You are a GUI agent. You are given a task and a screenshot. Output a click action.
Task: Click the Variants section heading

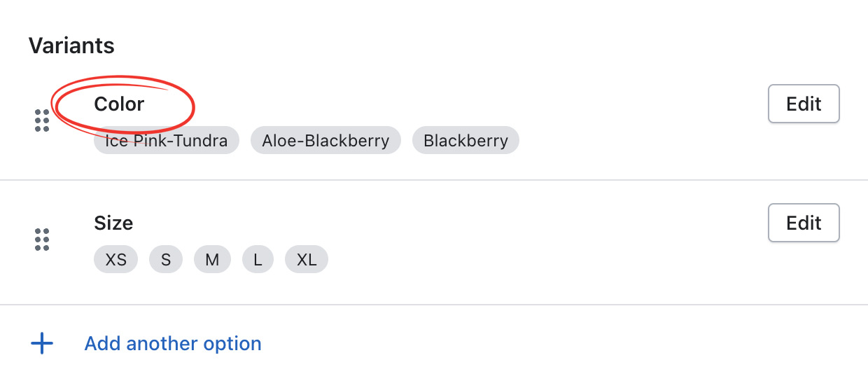(71, 46)
